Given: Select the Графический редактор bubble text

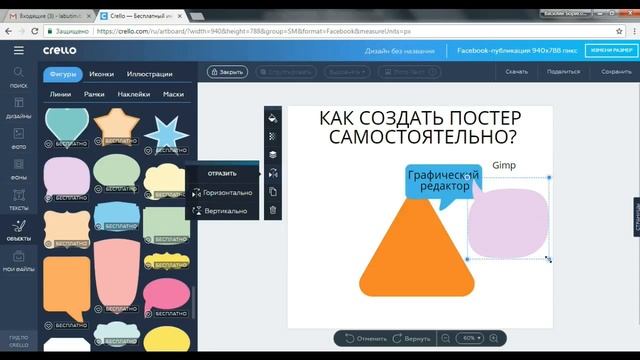Looking at the screenshot, I should click(x=443, y=180).
